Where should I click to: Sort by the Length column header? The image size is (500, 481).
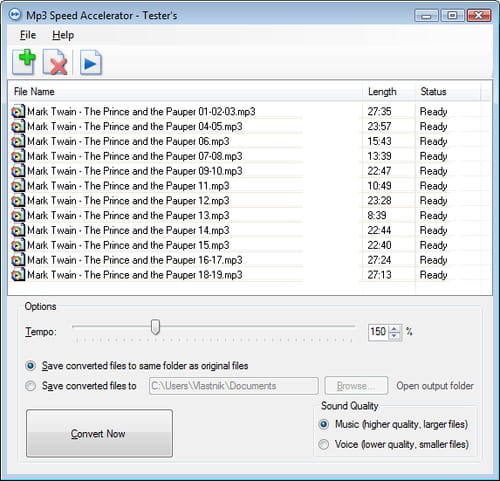pos(389,91)
